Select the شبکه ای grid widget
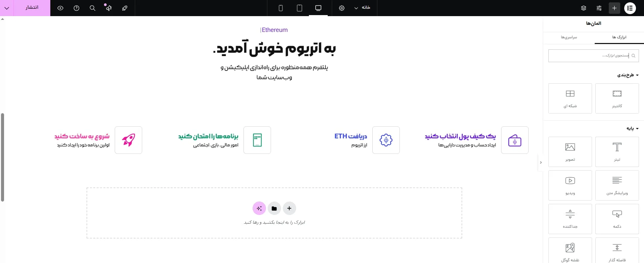This screenshot has height=263, width=644. (x=570, y=98)
